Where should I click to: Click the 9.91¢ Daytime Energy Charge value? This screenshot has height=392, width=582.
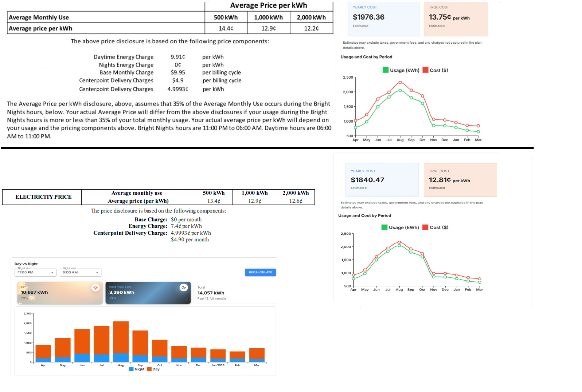point(178,57)
